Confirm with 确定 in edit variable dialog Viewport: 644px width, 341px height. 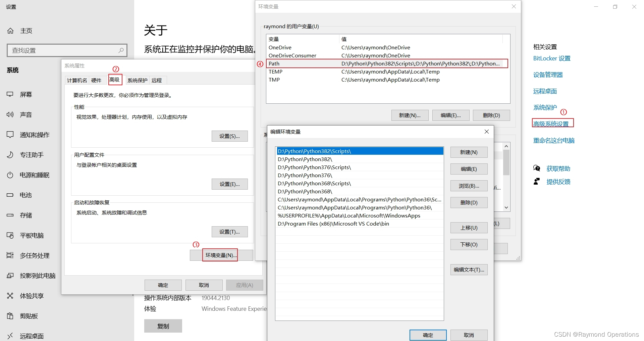(428, 335)
